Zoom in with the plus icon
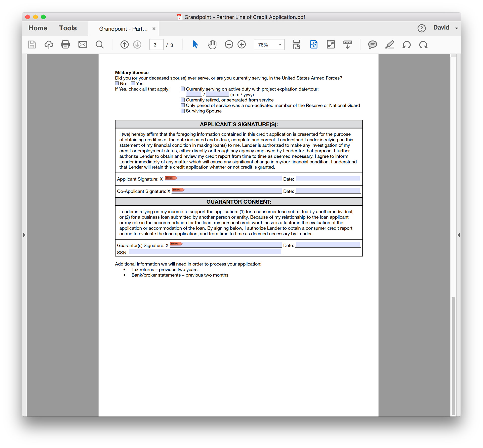Viewport: 483px width, 448px height. [242, 45]
